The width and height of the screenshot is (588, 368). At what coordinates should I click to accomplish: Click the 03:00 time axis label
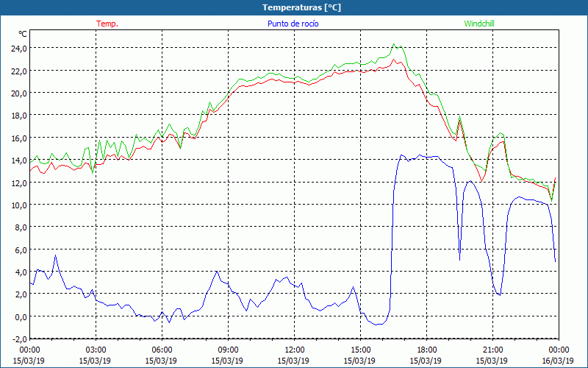coord(96,350)
